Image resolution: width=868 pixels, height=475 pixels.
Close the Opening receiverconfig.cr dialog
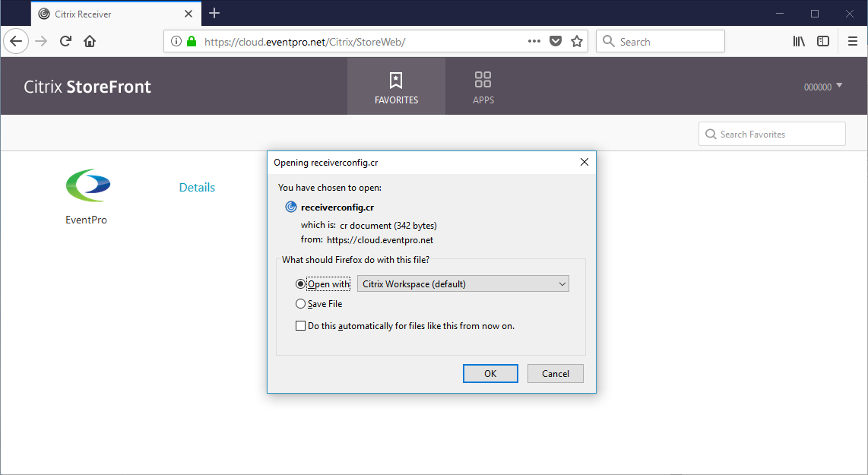pyautogui.click(x=584, y=162)
